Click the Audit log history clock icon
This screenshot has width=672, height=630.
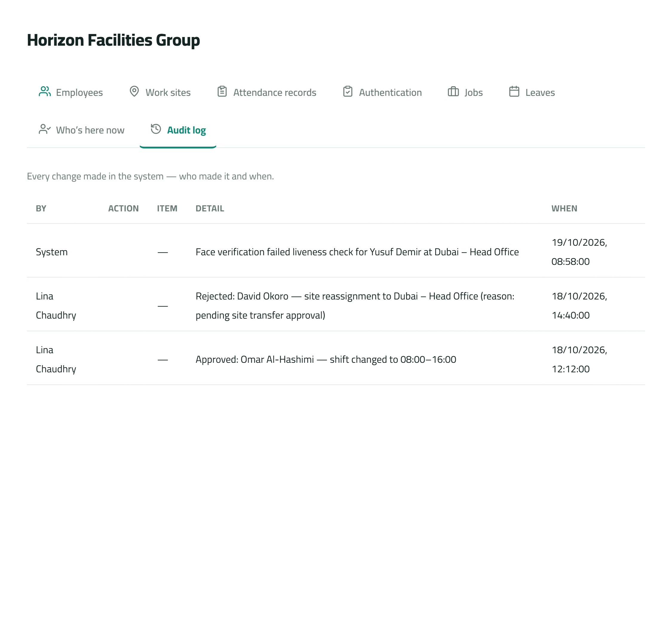(x=156, y=129)
